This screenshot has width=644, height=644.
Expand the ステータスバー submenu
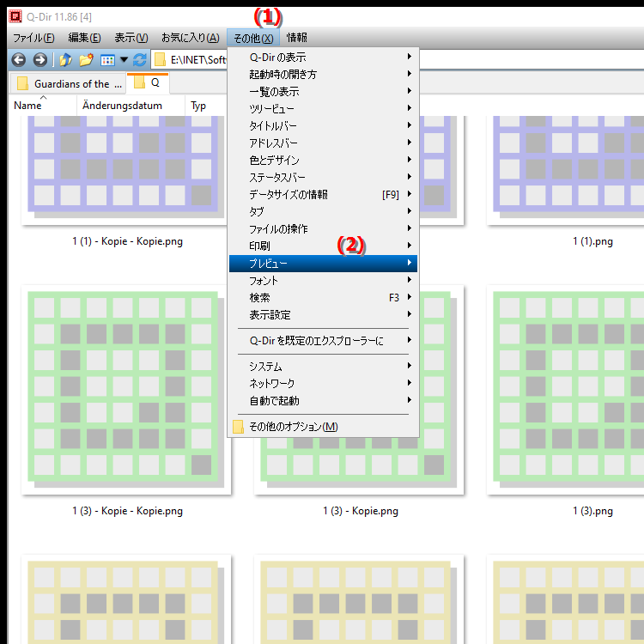pyautogui.click(x=323, y=177)
